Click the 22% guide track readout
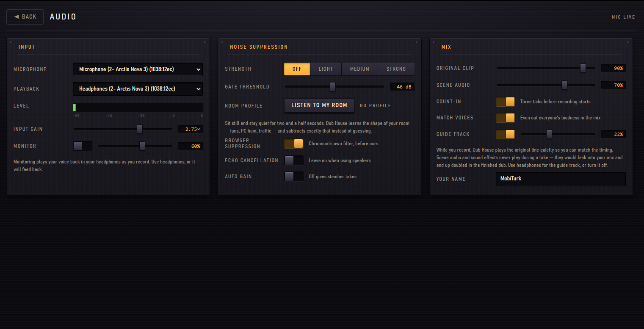644x329 pixels. (614, 134)
